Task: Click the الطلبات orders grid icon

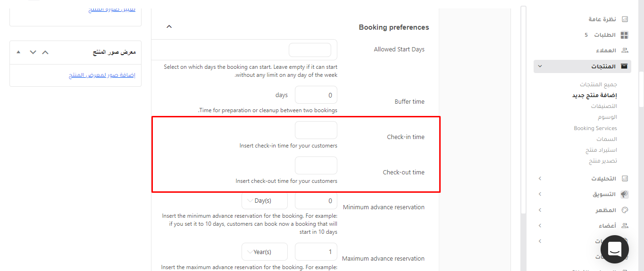Action: point(625,35)
